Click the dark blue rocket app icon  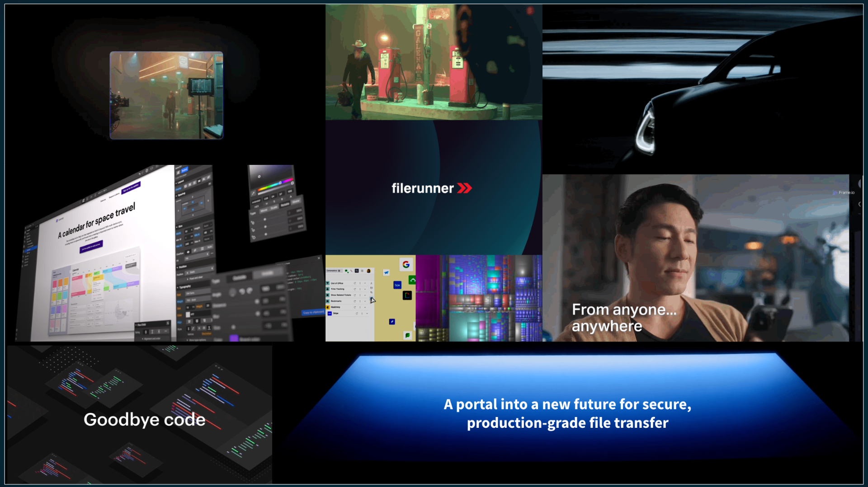[392, 322]
